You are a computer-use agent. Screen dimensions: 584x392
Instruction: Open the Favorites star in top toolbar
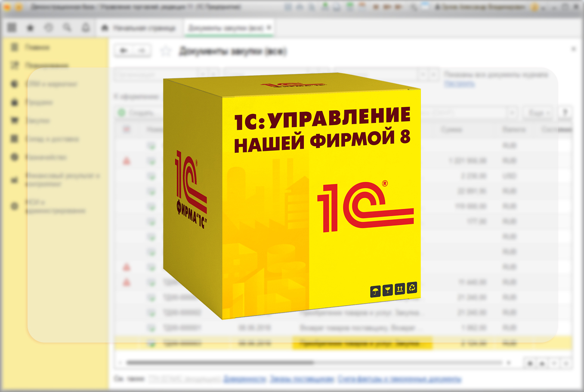(x=30, y=28)
